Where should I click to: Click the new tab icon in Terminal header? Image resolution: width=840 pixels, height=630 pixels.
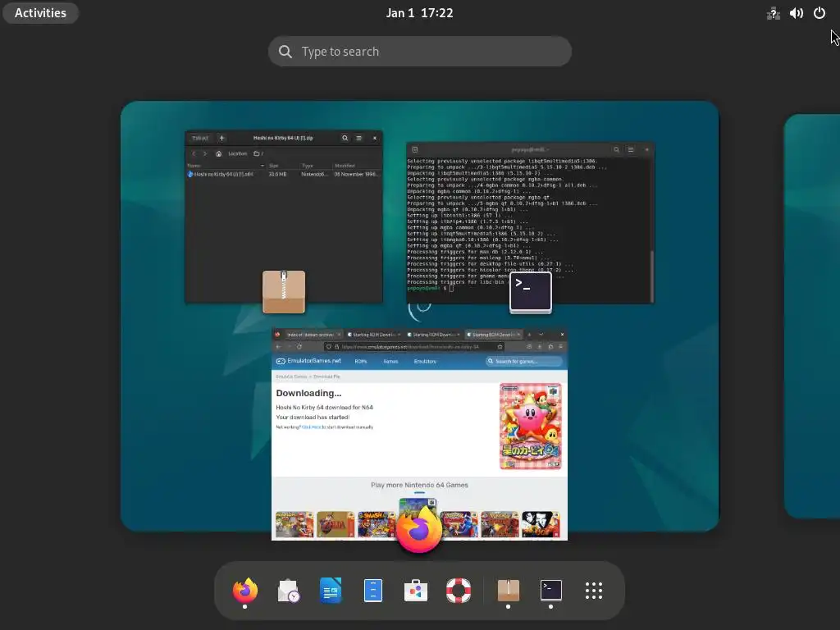414,150
